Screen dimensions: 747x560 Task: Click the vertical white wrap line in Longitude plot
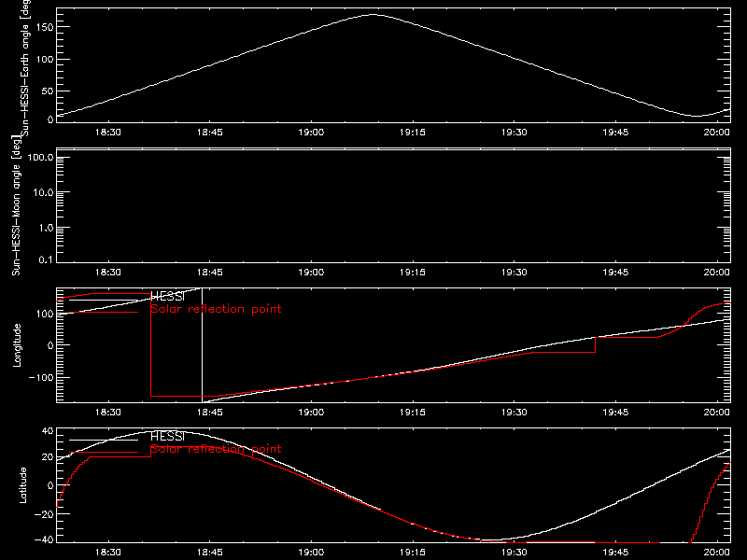coord(202,345)
